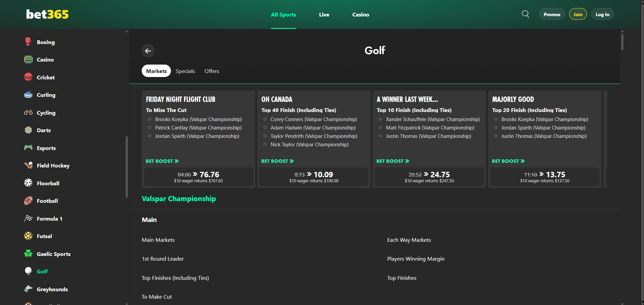Expand the Majorly Good Bet Boost offer

[x=508, y=161]
